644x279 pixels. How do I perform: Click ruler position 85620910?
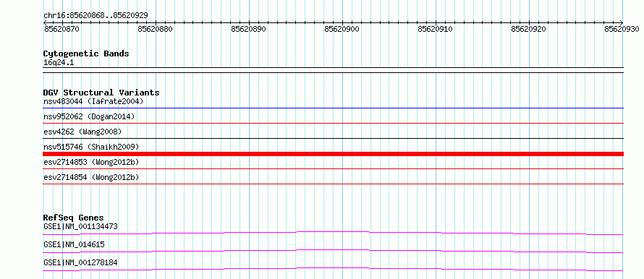435,30
